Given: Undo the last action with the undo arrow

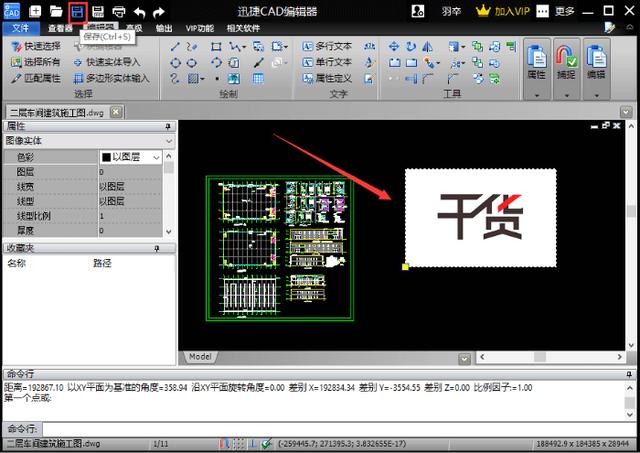Looking at the screenshot, I should [140, 12].
